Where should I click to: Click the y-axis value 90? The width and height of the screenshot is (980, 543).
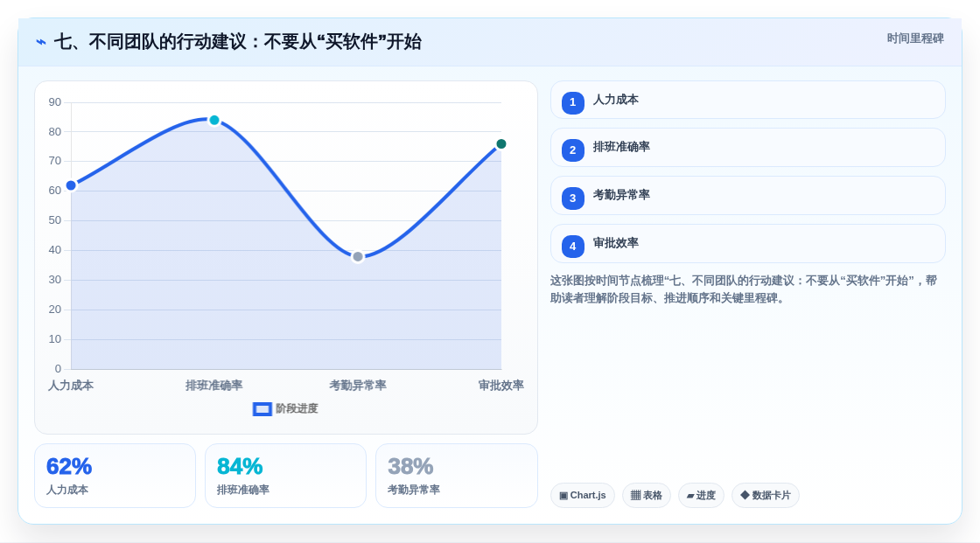(x=55, y=102)
